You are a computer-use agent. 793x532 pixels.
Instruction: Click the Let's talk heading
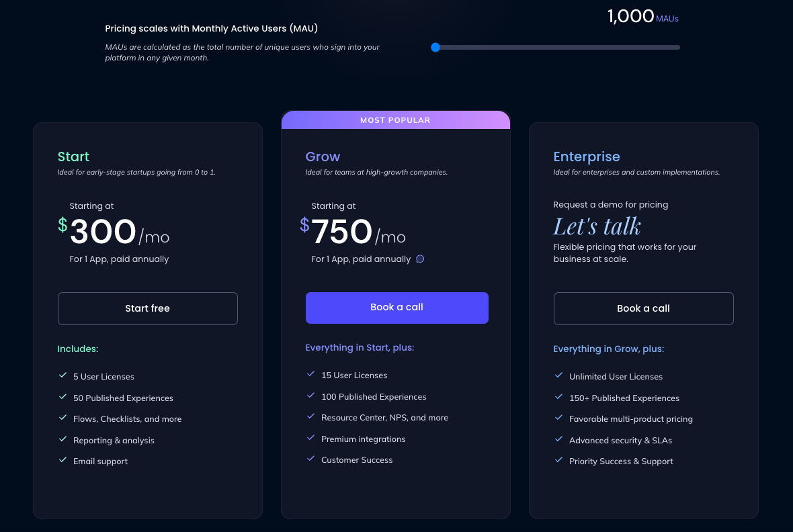[x=597, y=226]
